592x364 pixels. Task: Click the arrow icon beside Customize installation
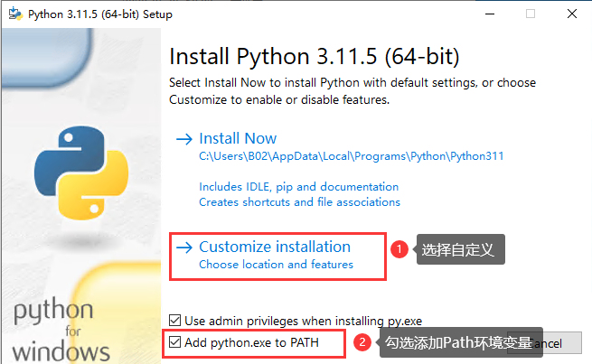tap(183, 247)
